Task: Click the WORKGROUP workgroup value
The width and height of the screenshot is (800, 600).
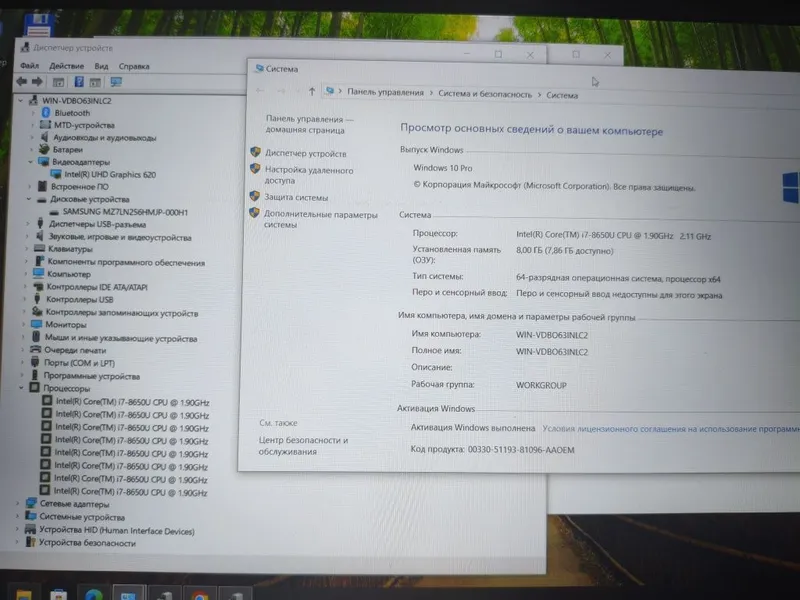Action: tap(541, 385)
